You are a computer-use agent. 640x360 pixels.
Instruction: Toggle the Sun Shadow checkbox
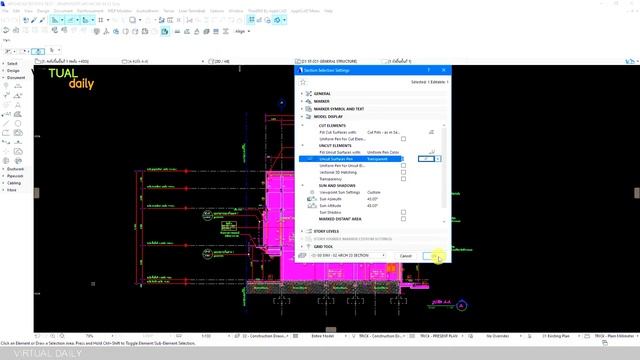[x=403, y=212]
